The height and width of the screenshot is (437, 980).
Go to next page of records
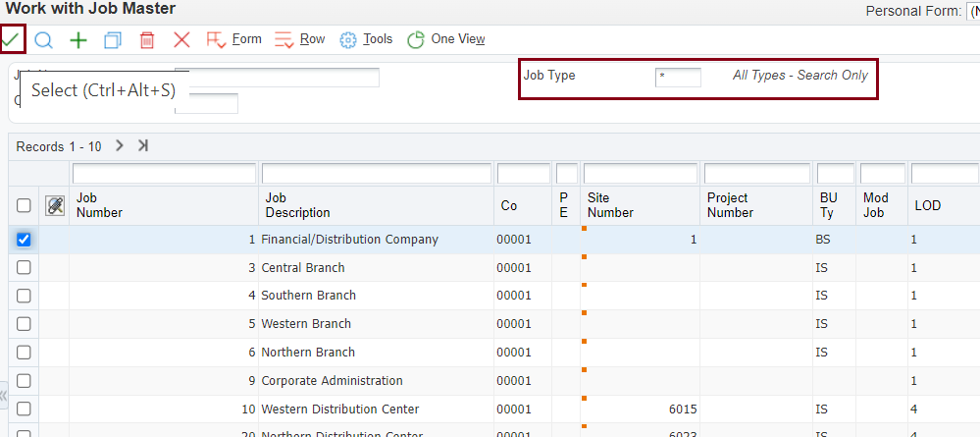tap(120, 146)
